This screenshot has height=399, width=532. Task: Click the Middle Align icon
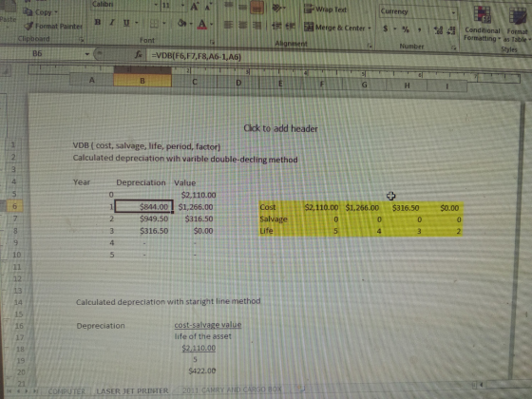(242, 7)
